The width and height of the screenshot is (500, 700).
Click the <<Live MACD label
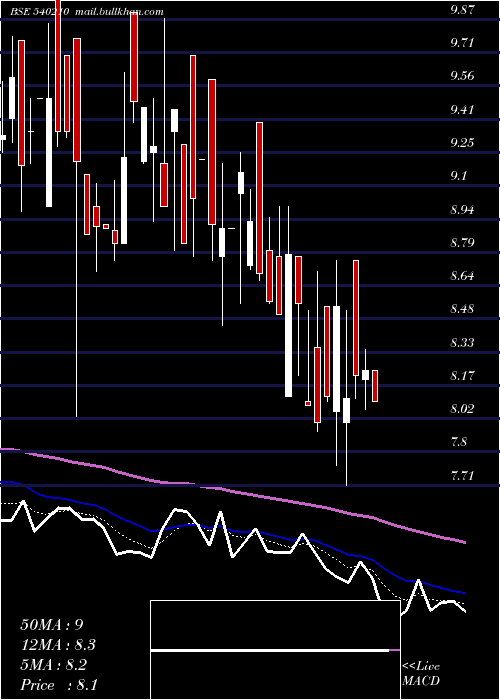point(421,674)
